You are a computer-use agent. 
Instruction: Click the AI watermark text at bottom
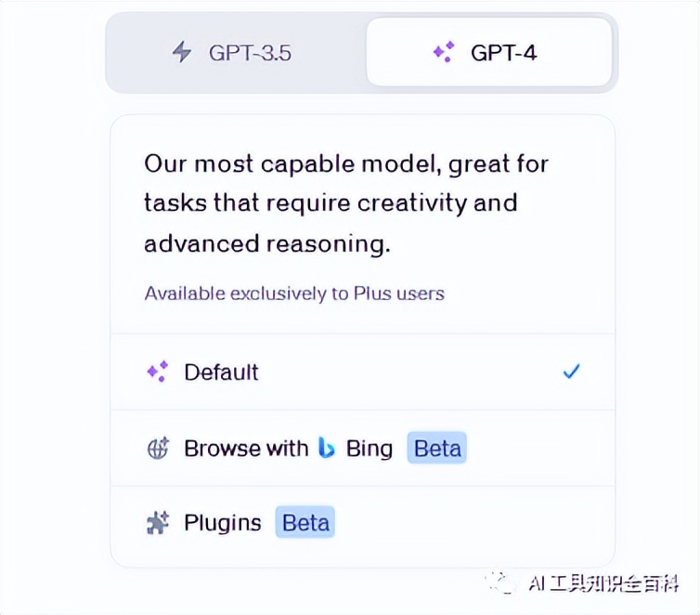click(603, 583)
